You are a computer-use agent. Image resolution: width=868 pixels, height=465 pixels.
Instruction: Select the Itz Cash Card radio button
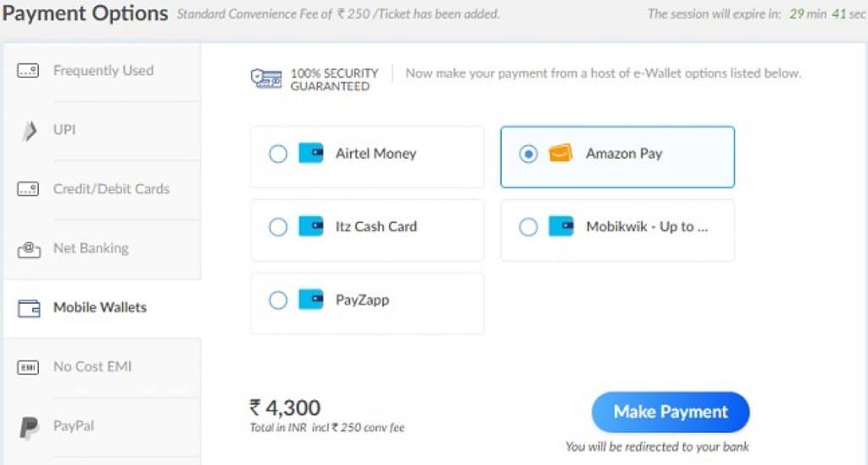(x=278, y=227)
